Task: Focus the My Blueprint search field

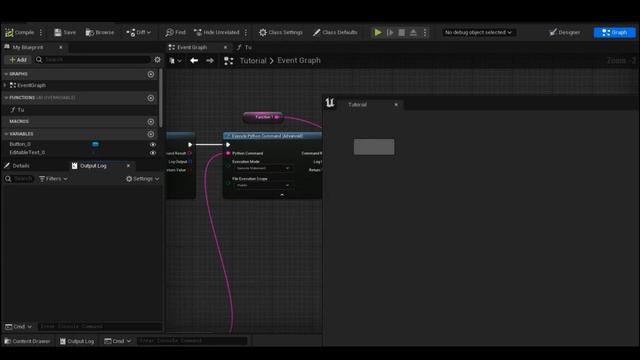Action: (93, 60)
